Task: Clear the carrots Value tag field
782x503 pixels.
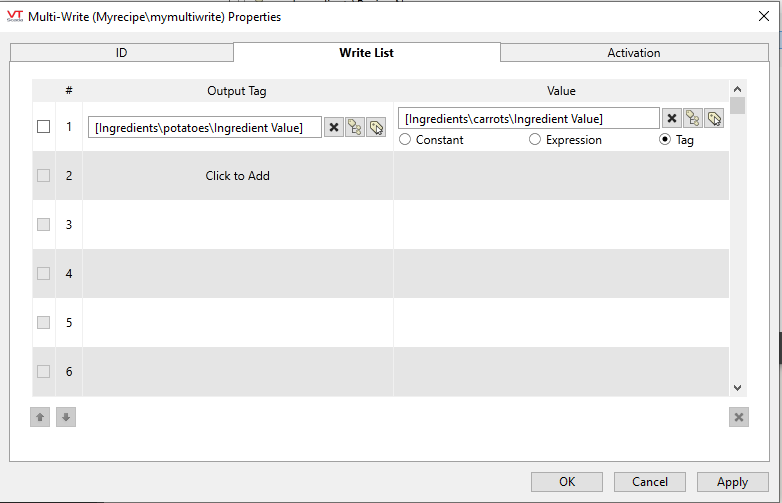Action: (x=673, y=118)
